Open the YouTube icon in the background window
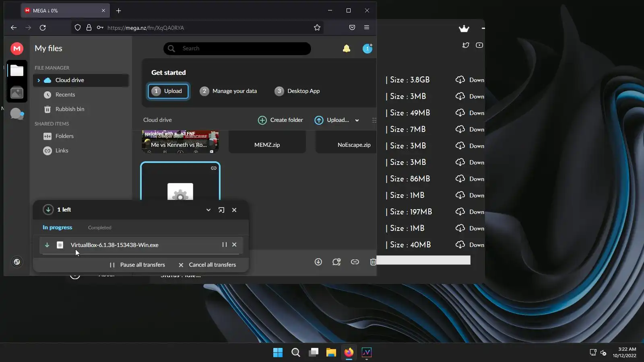Screen dimensions: 644x362 click(479, 45)
